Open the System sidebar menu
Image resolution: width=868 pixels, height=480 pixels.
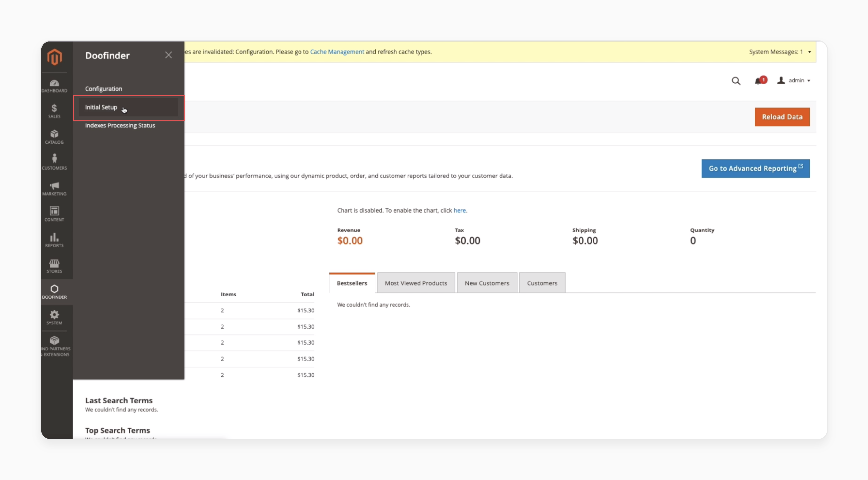[54, 318]
